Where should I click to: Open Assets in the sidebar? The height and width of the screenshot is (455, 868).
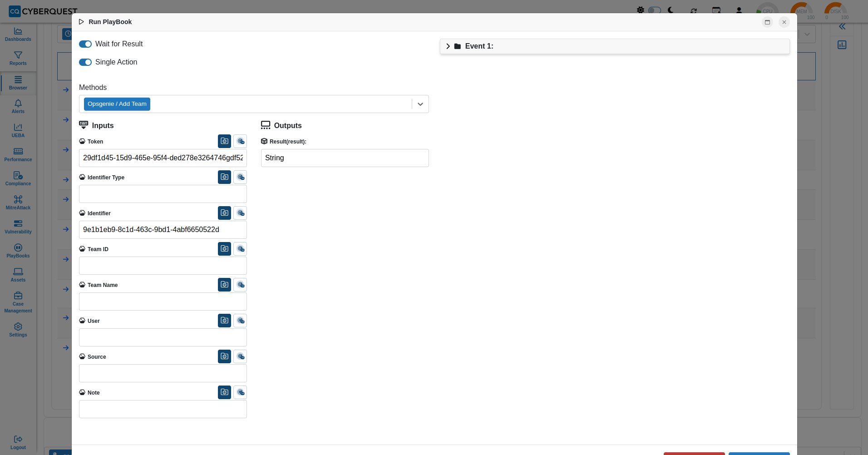[x=18, y=275]
